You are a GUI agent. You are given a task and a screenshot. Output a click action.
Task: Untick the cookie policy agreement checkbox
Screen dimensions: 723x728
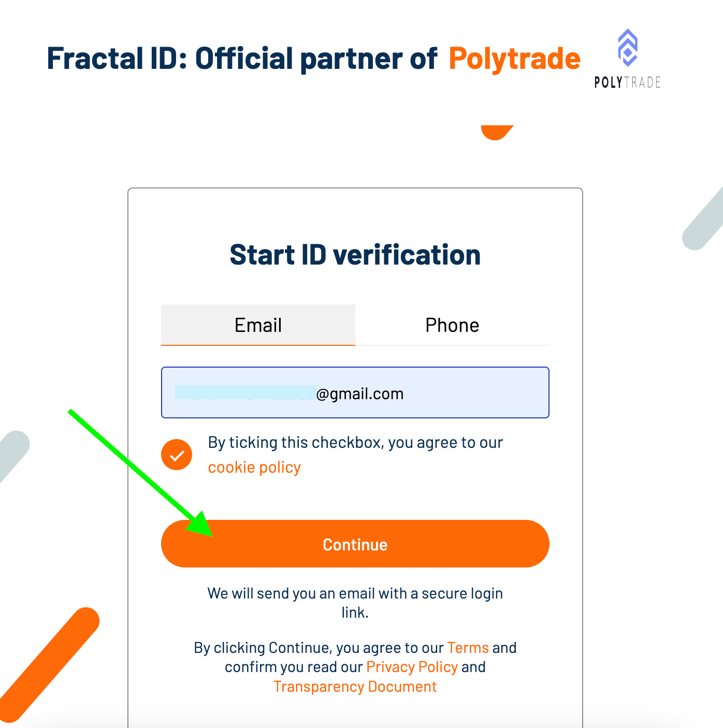click(x=177, y=455)
